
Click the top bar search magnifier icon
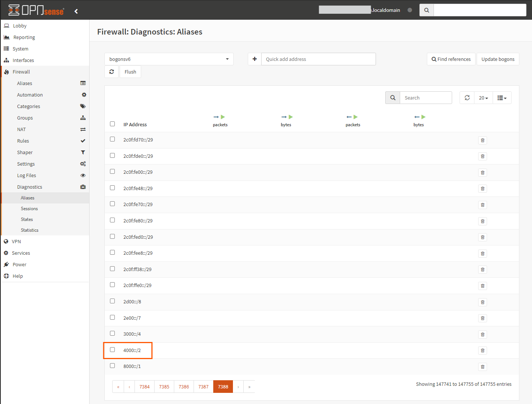(x=426, y=10)
